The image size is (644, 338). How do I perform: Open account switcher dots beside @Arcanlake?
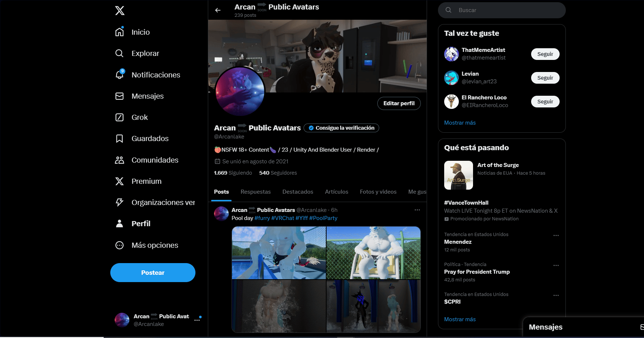coord(197,320)
